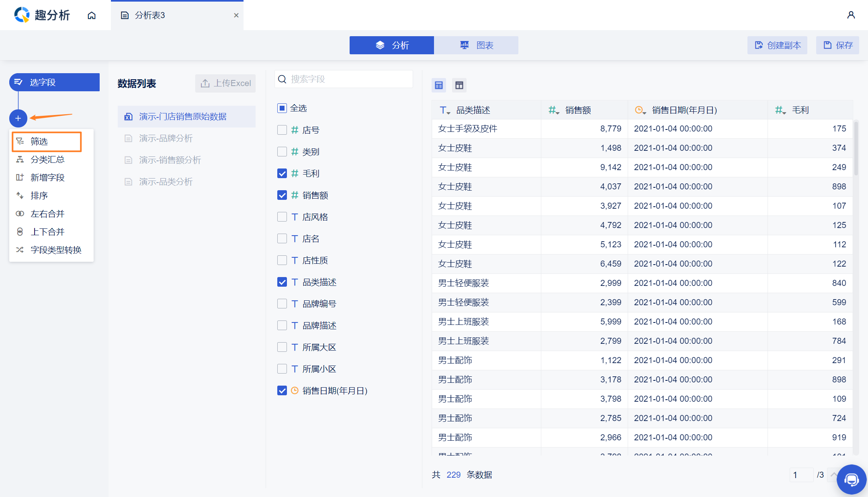
Task: Uncheck the 毛利 field checkbox
Action: tap(282, 173)
